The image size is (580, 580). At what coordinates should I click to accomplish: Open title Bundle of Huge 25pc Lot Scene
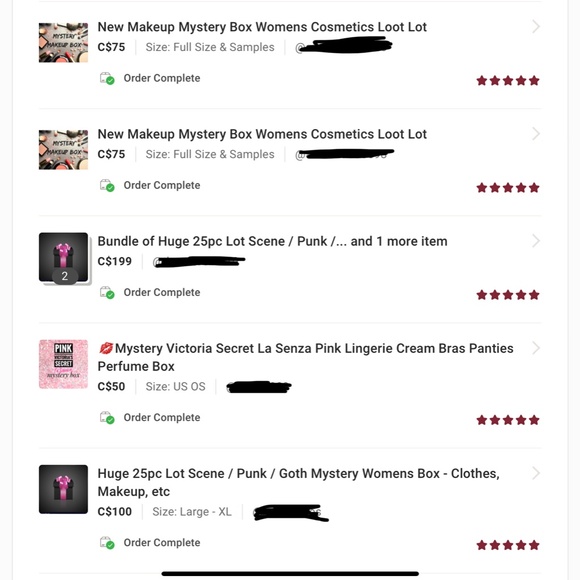point(272,241)
